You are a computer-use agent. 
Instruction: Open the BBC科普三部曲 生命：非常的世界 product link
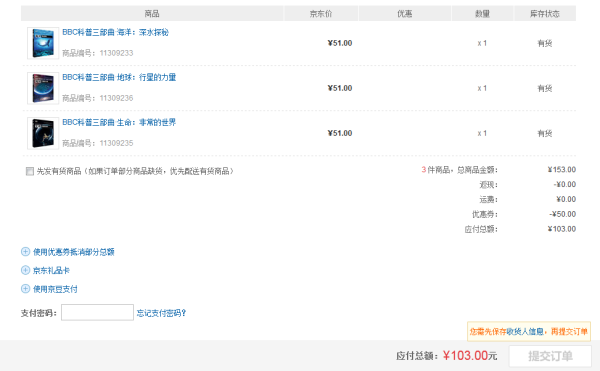[x=119, y=122]
